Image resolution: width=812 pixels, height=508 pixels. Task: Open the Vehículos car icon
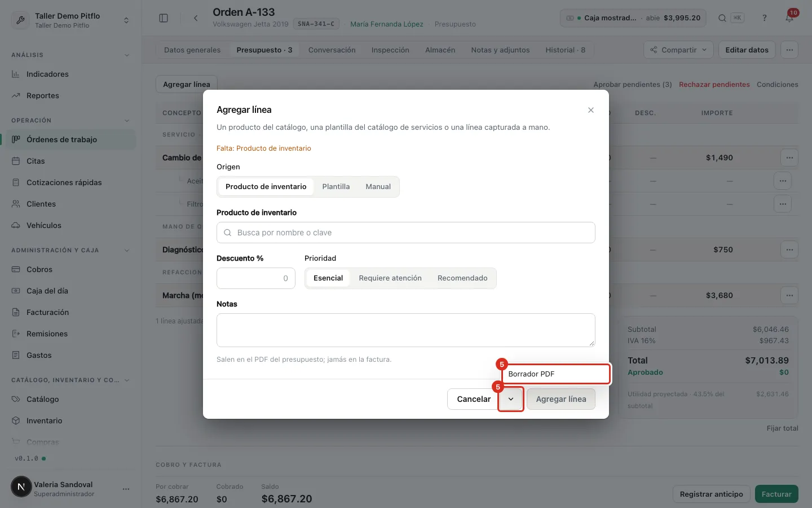point(16,225)
